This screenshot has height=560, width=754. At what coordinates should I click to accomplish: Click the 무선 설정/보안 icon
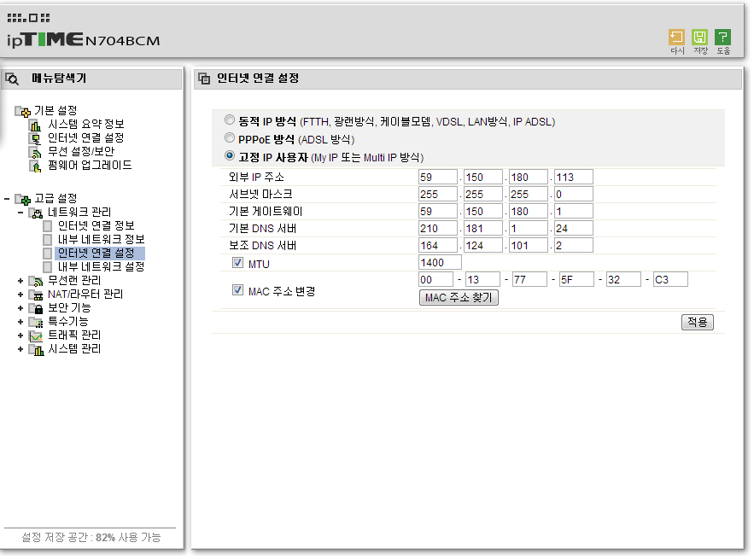36,152
